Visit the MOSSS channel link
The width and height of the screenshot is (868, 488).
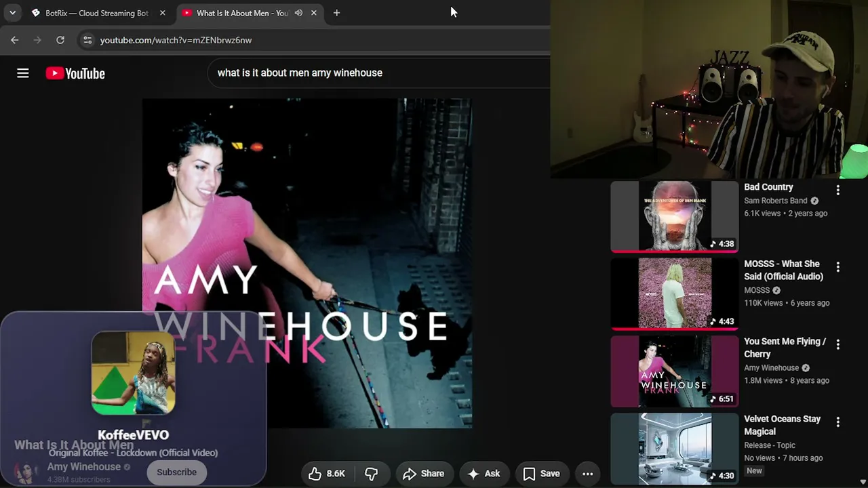tap(757, 290)
